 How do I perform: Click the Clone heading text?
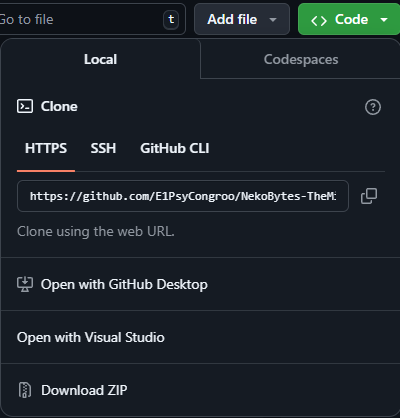(59, 107)
